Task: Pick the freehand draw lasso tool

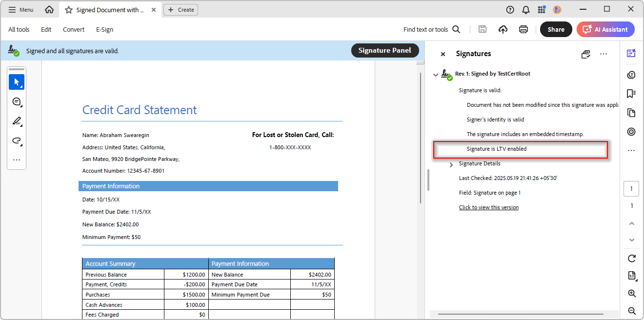Action: coord(17,140)
